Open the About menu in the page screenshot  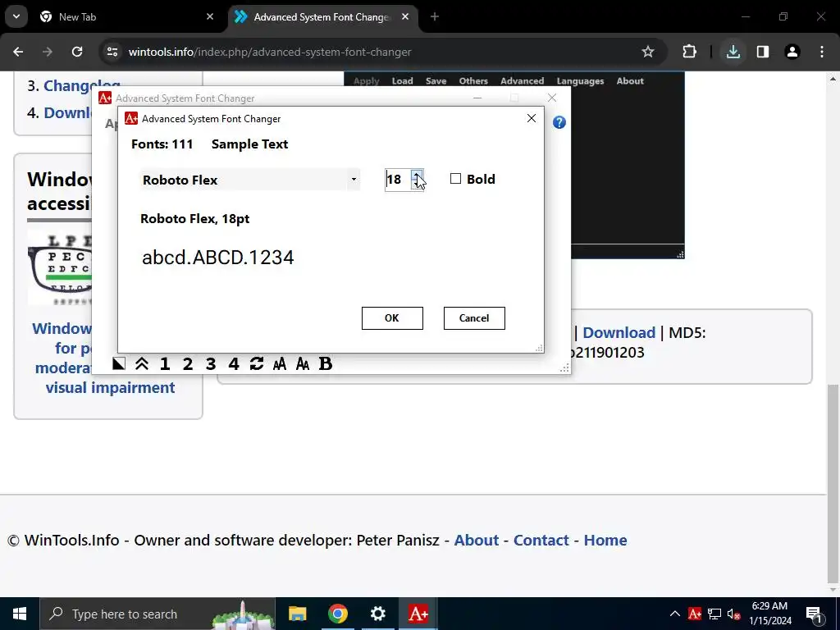630,81
